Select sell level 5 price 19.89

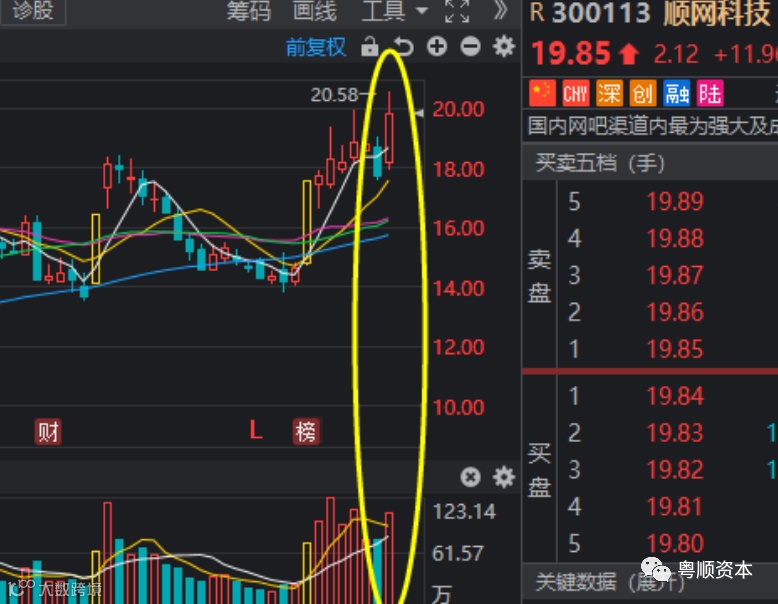675,201
